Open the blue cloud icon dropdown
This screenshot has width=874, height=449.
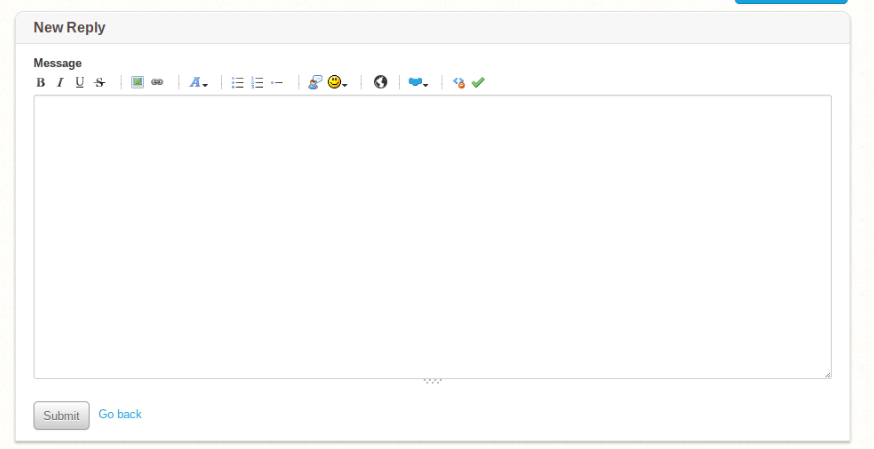click(x=418, y=83)
